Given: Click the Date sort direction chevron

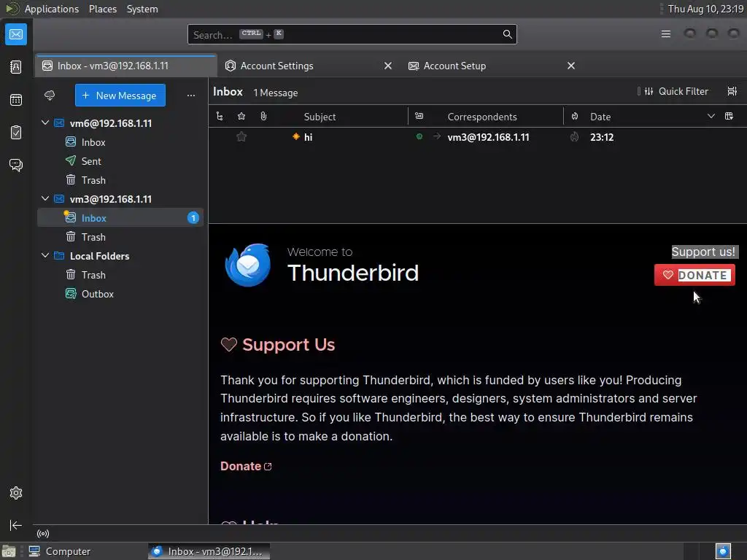Looking at the screenshot, I should [x=711, y=116].
